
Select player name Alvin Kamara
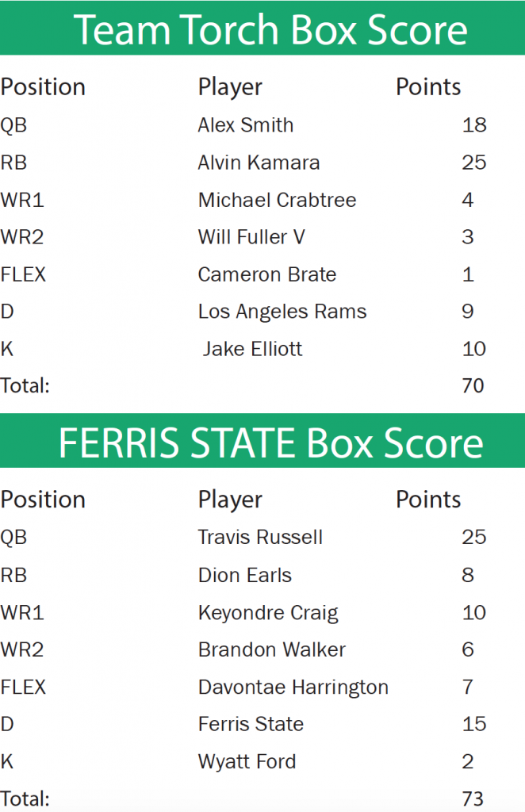point(259,163)
